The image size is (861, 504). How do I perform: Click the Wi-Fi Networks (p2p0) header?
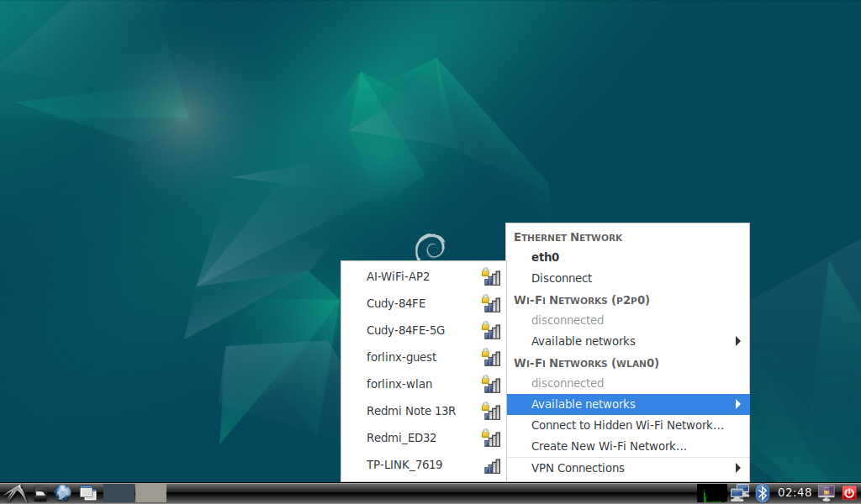point(582,300)
